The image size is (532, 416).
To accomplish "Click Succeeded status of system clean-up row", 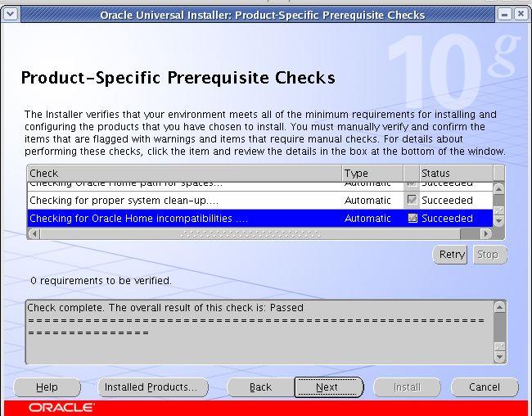I will coord(447,201).
